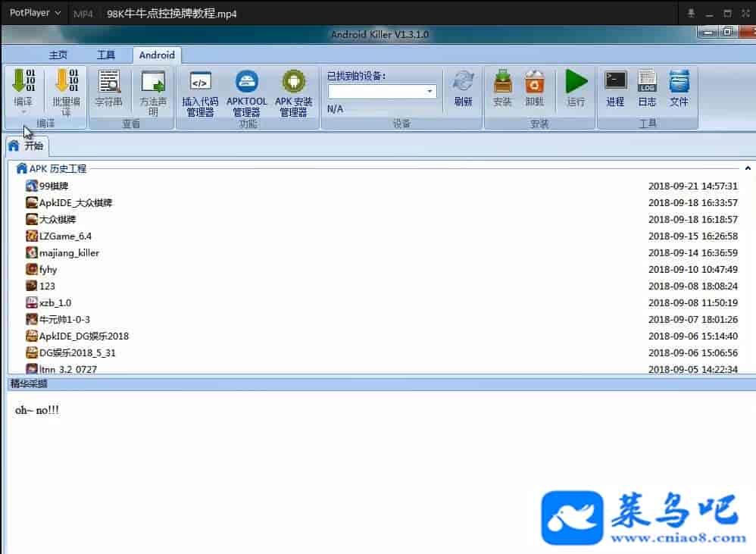Open the PotPlayer main menu dropdown

point(35,13)
